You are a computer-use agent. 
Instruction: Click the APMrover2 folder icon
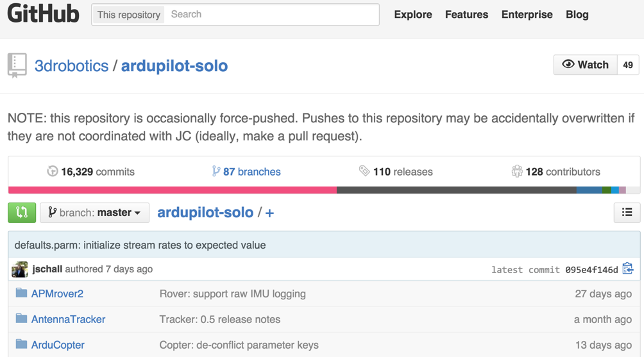(22, 294)
